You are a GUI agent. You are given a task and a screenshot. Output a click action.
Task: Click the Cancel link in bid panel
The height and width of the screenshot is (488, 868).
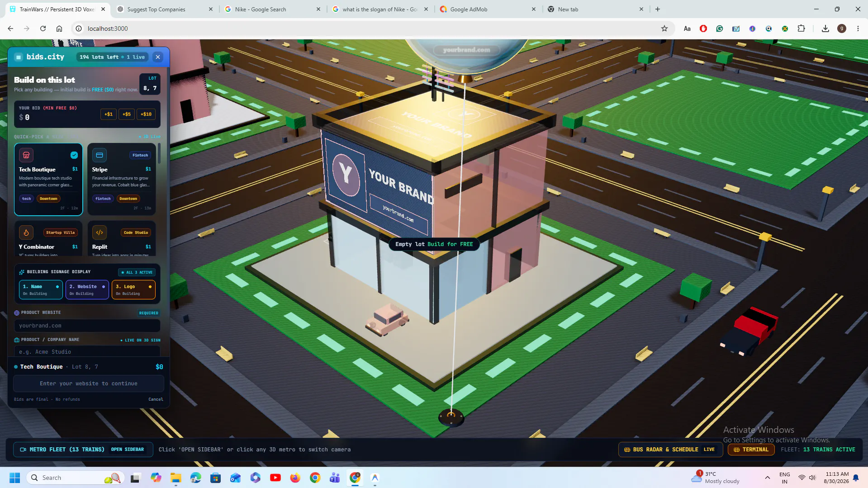click(156, 399)
